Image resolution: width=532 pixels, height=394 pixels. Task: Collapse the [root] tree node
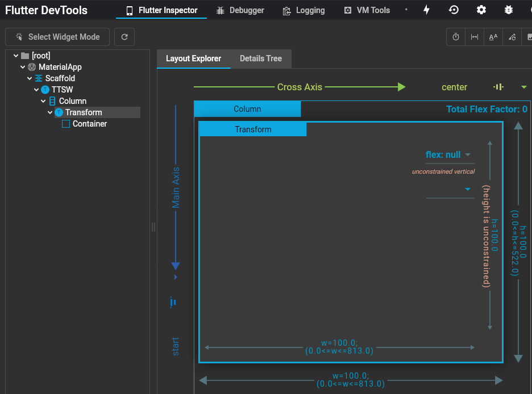[15, 56]
